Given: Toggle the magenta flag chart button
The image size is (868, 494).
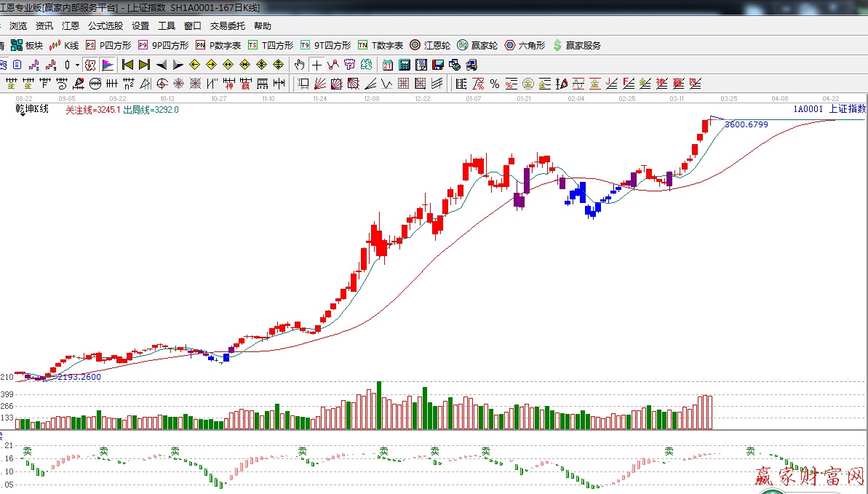Looking at the screenshot, I should tap(107, 65).
